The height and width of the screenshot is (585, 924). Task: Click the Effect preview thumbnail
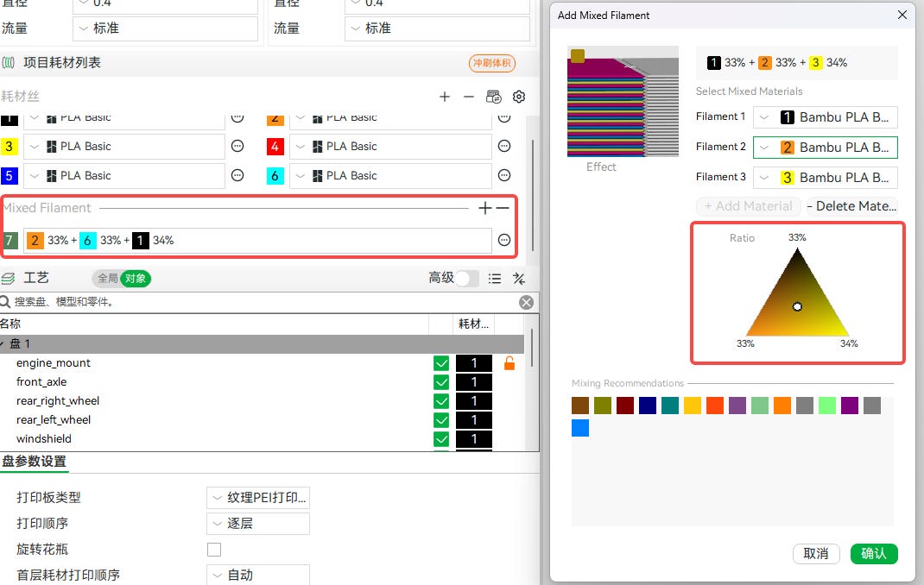coord(623,101)
